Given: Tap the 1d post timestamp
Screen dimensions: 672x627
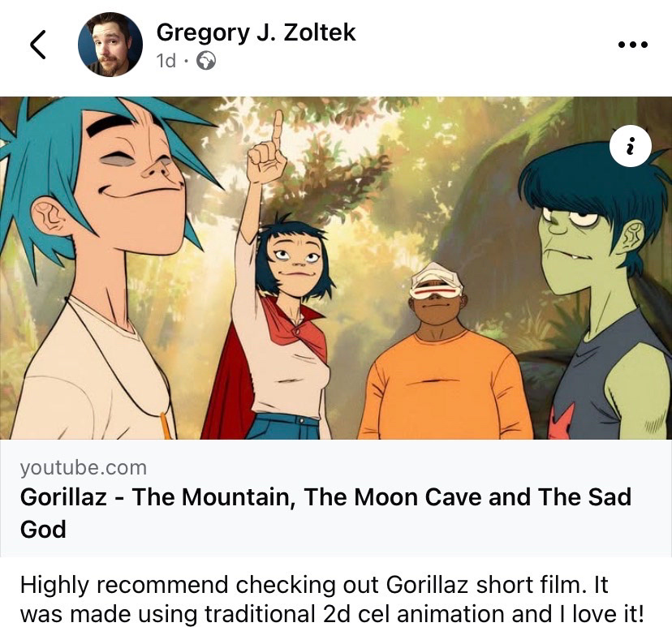Looking at the screenshot, I should coord(166,62).
